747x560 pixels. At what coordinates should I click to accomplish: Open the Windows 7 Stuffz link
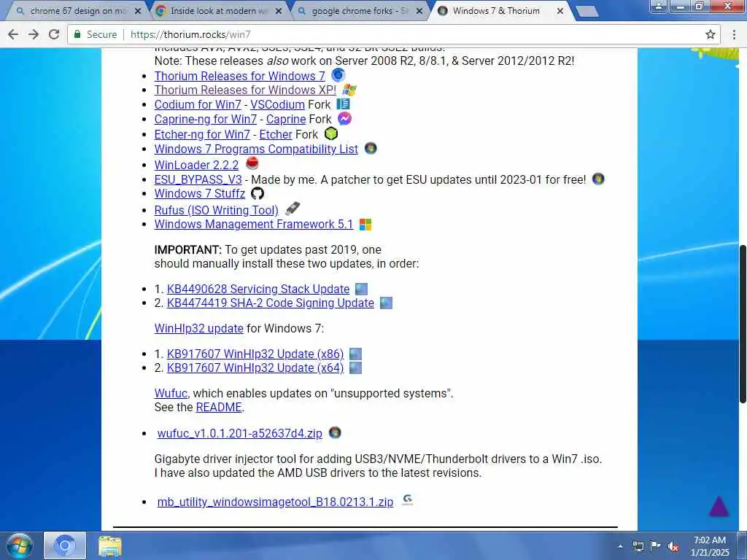click(200, 193)
